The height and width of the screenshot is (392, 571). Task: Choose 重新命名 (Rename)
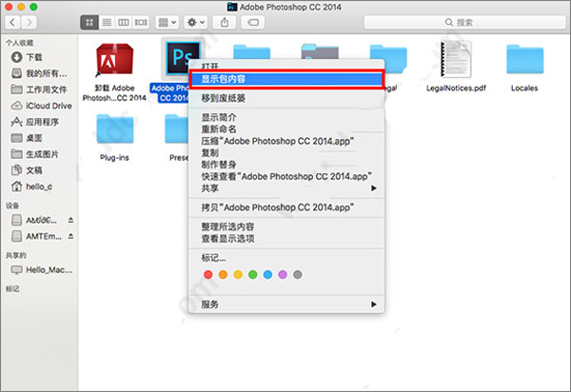pos(285,129)
